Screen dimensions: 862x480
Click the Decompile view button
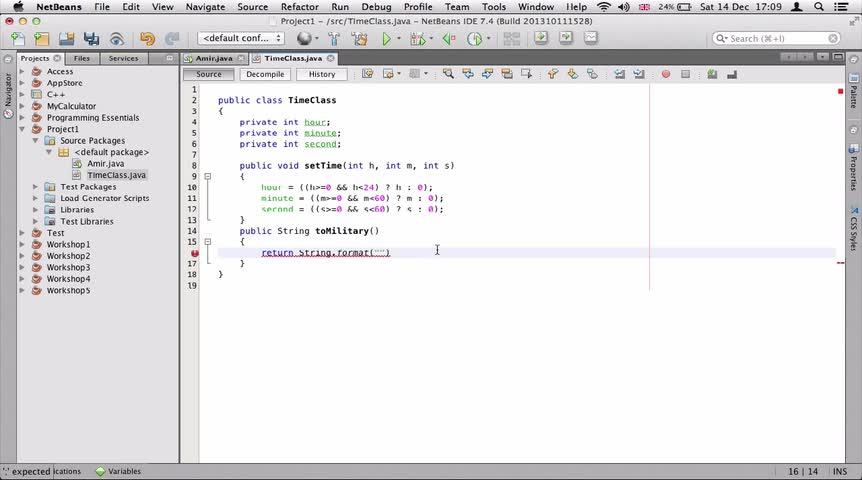(x=265, y=74)
